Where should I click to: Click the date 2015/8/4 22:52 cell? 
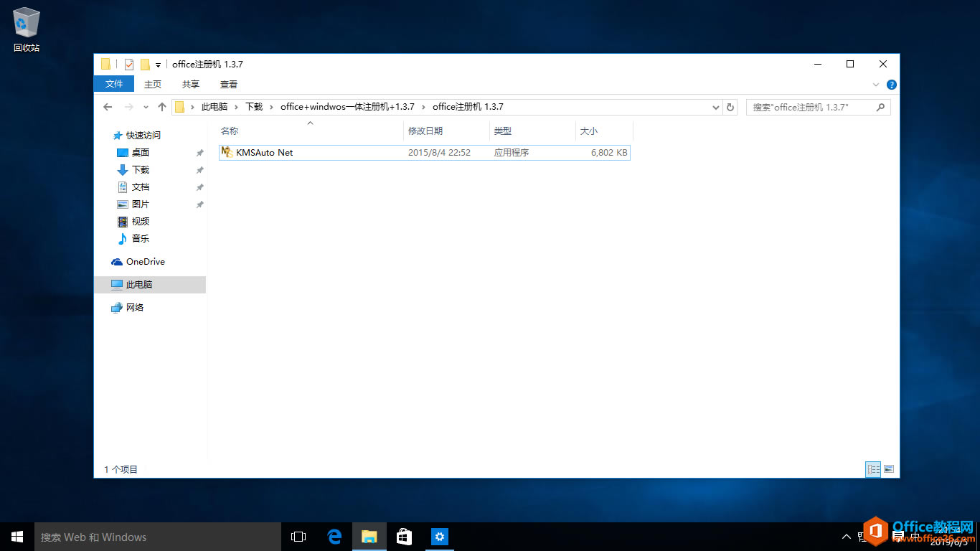click(439, 153)
